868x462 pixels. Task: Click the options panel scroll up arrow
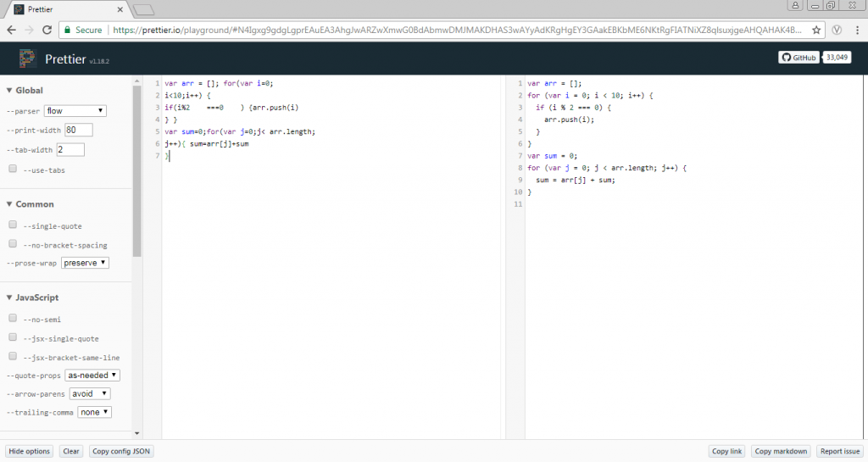pyautogui.click(x=136, y=81)
